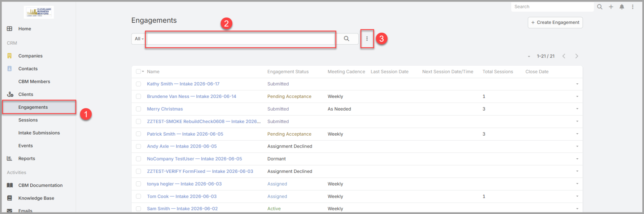Image resolution: width=644 pixels, height=214 pixels.
Task: Click the Cleveland Business Mentors logo
Action: pyautogui.click(x=39, y=12)
